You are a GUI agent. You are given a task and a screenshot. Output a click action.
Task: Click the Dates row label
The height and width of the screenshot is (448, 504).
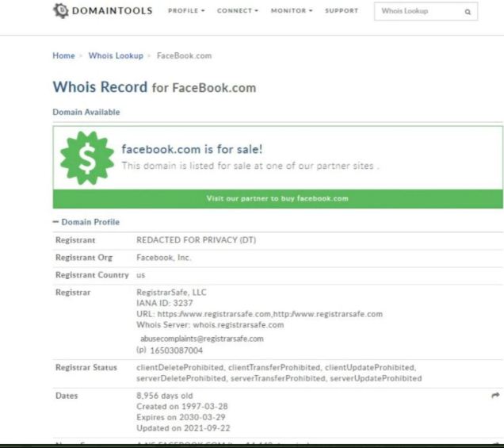click(67, 396)
